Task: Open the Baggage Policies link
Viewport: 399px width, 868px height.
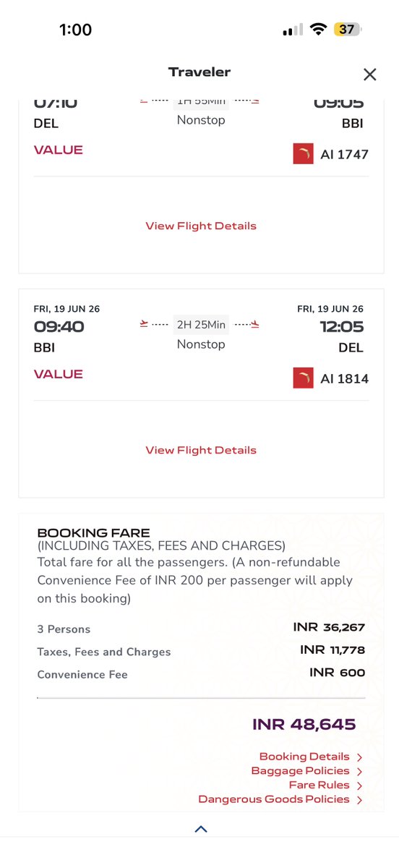Action: [x=300, y=771]
